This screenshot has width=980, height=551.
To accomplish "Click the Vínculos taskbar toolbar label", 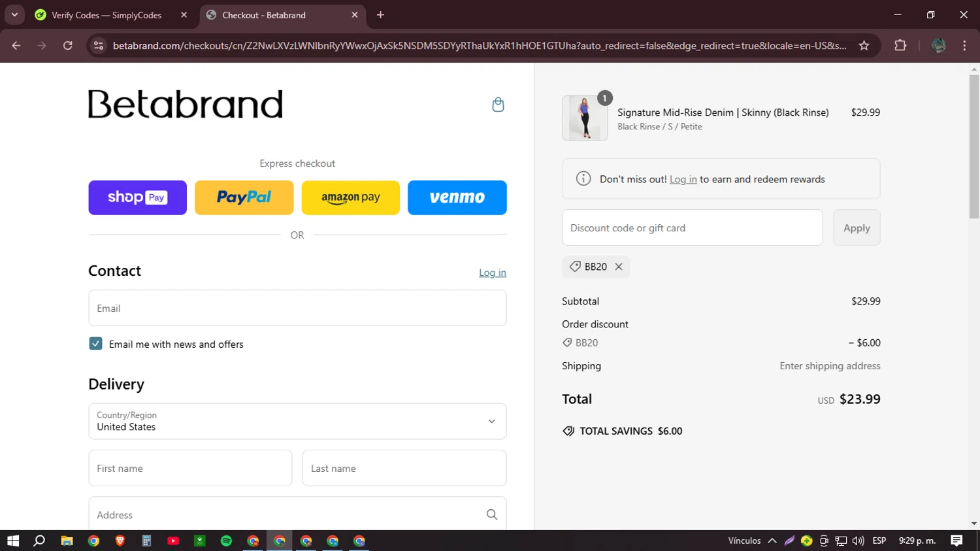I will pyautogui.click(x=744, y=541).
